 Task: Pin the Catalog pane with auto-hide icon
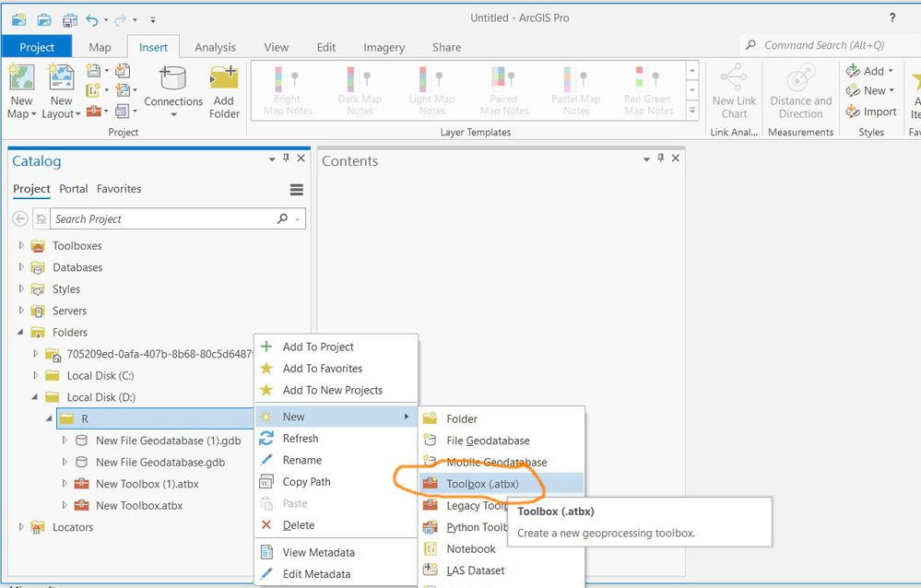(x=286, y=158)
